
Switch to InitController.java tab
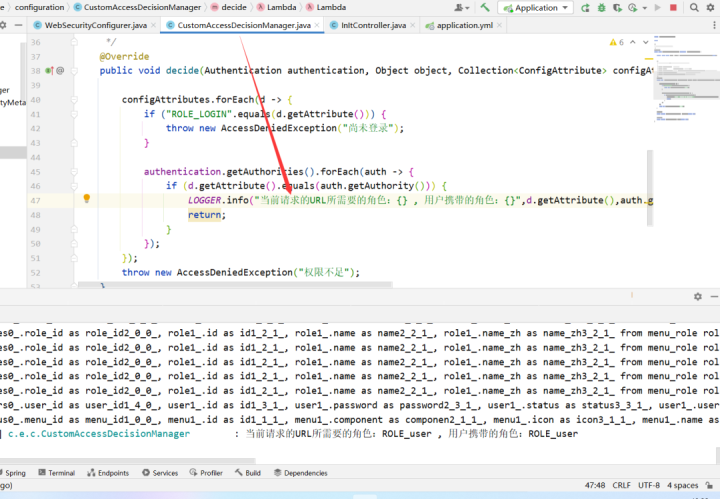click(373, 25)
